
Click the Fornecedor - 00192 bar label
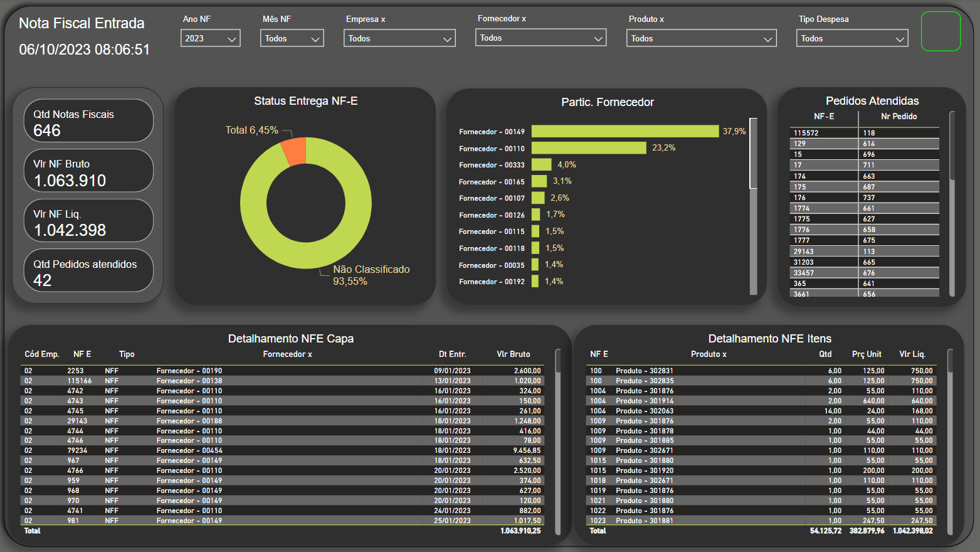tap(492, 282)
